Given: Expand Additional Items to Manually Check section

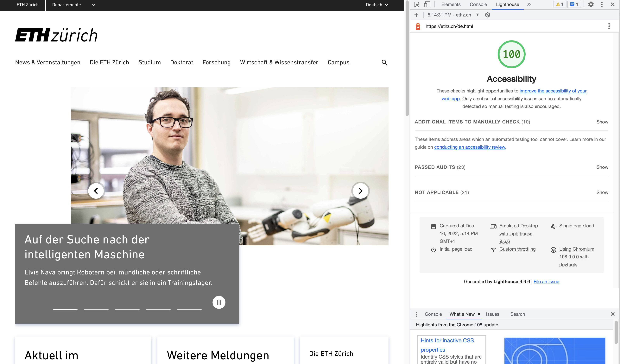Looking at the screenshot, I should pos(511,122).
